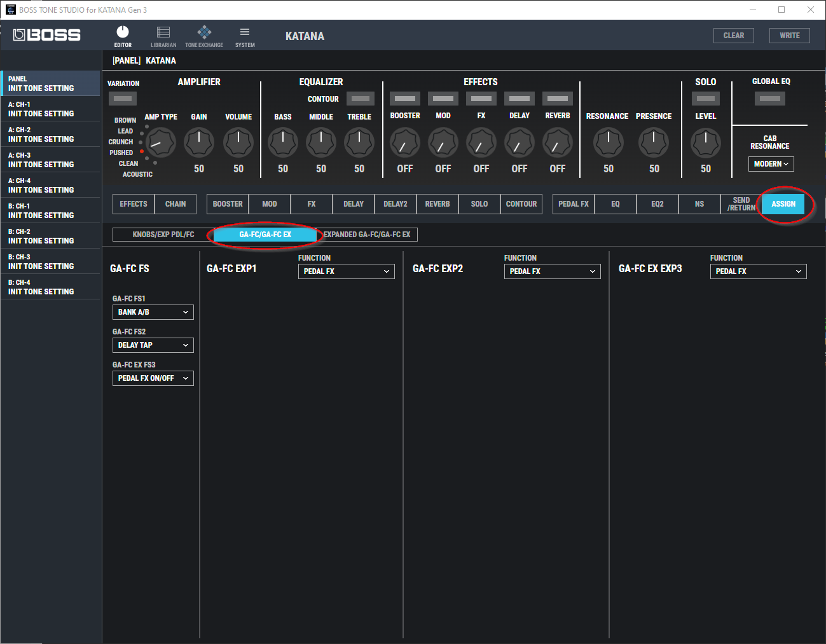Click the Amp Type selector knob
Screen dimensions: 826x644
[161, 142]
